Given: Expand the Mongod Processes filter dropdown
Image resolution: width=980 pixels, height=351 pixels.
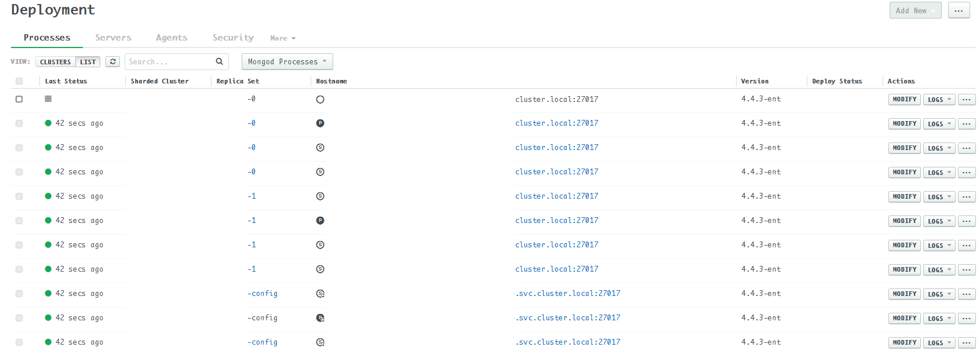Looking at the screenshot, I should (287, 61).
